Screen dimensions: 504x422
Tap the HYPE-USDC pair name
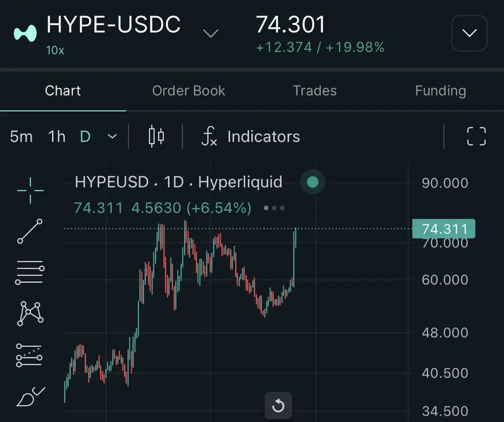tap(114, 25)
